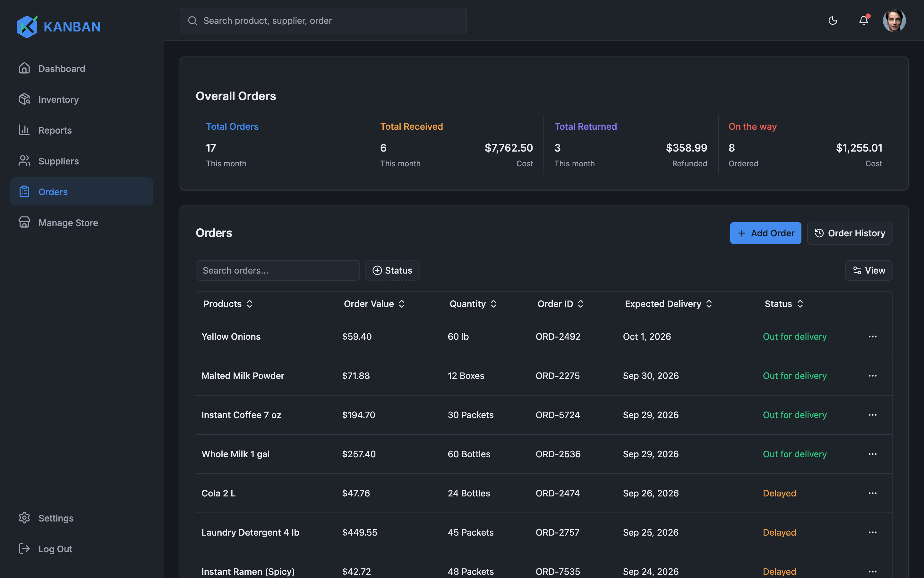Go to Inventory in sidebar
The width and height of the screenshot is (924, 578).
82,100
